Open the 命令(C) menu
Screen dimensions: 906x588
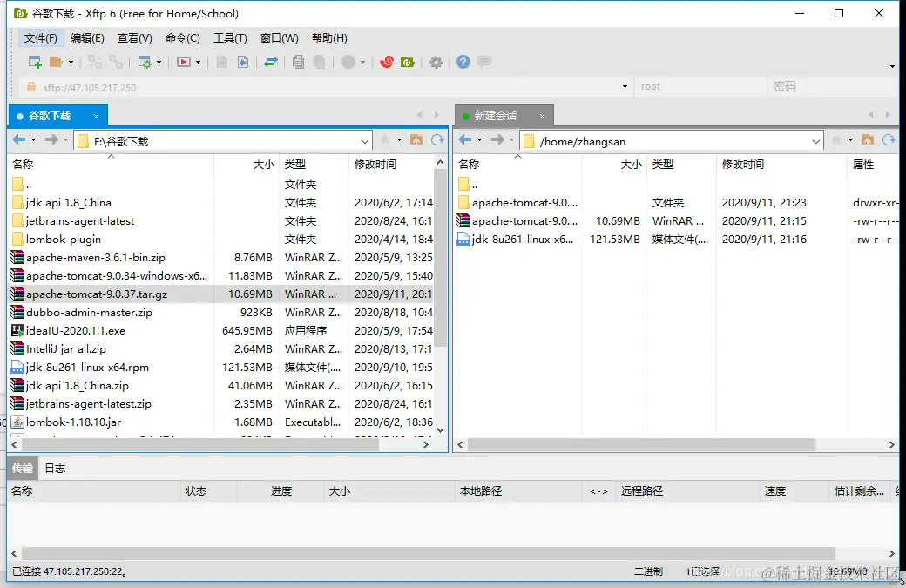click(x=183, y=38)
